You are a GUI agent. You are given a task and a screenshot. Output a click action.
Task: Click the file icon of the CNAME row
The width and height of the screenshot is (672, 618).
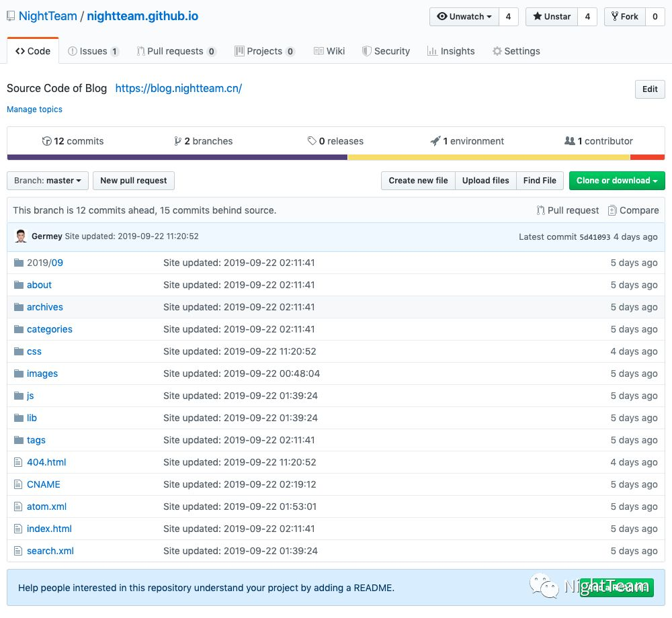(x=18, y=485)
